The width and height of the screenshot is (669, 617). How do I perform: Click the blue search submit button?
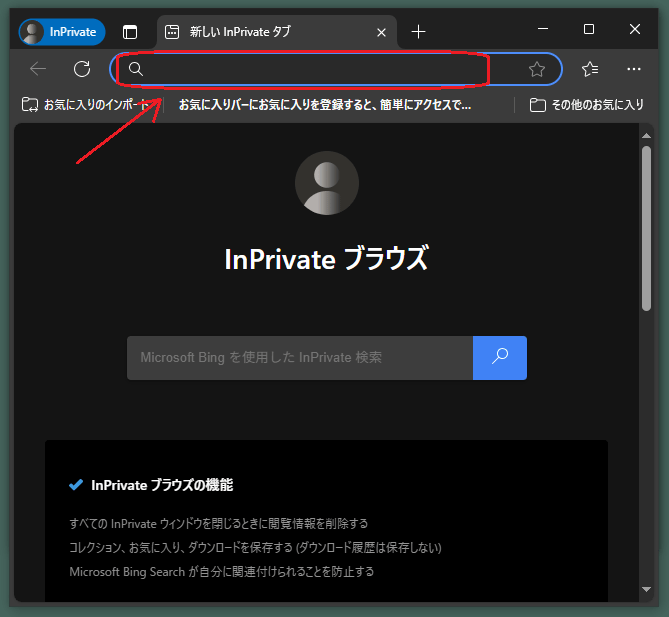tap(500, 358)
